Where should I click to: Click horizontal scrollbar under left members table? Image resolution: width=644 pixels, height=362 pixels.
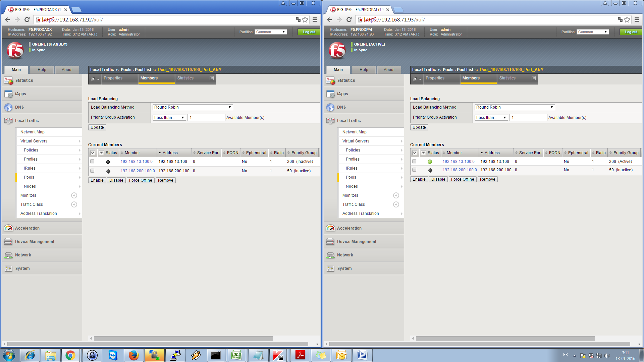183,339
